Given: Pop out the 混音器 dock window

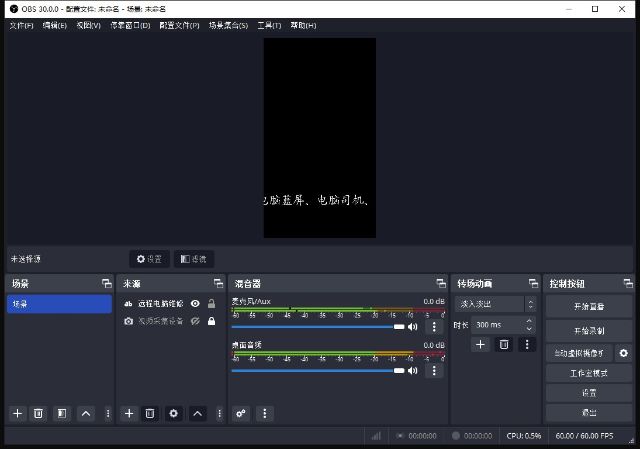Looking at the screenshot, I should click(x=441, y=283).
